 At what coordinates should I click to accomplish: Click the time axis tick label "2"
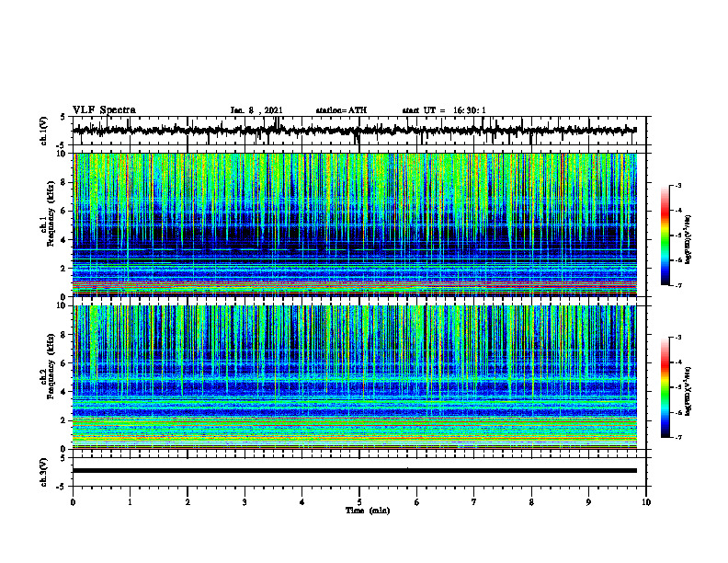tap(188, 502)
